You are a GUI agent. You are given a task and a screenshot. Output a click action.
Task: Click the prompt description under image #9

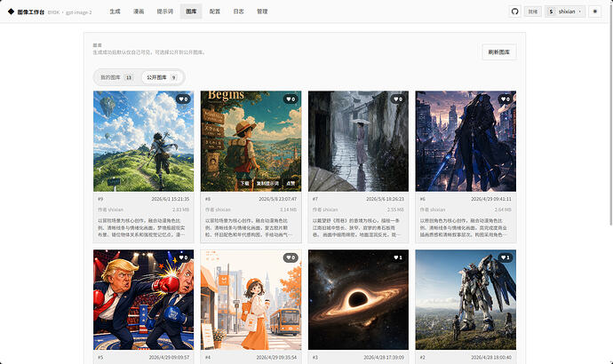coord(141,227)
